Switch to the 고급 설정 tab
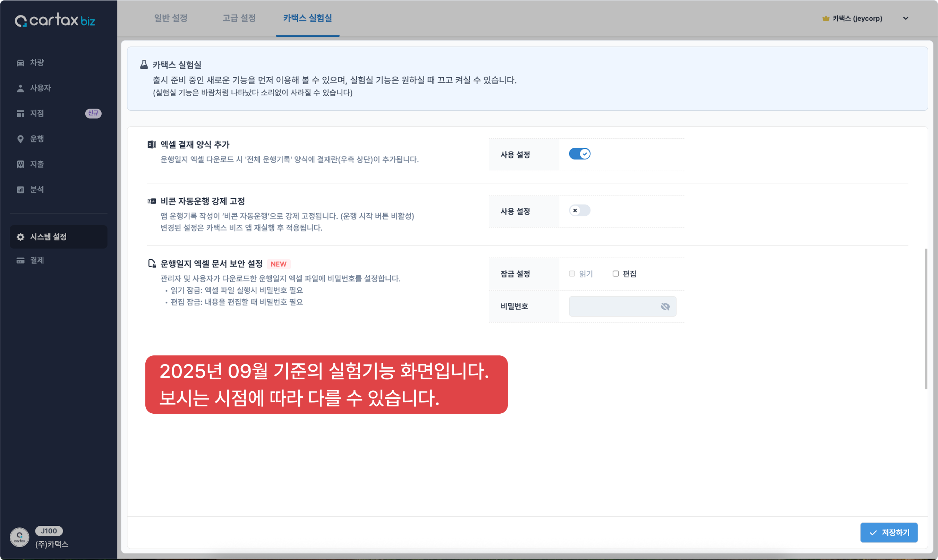The image size is (938, 560). coord(239,18)
